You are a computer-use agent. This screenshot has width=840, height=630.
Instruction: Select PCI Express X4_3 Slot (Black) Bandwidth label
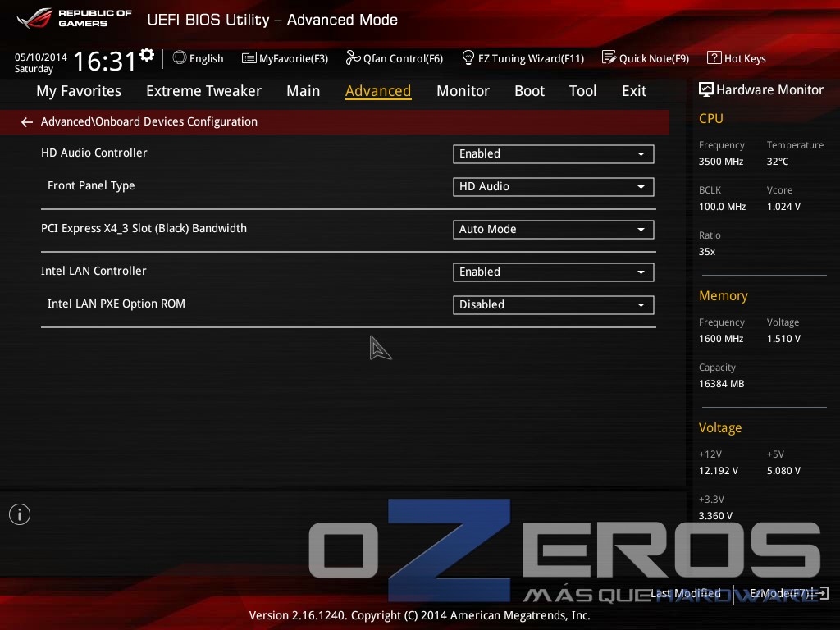pos(144,228)
